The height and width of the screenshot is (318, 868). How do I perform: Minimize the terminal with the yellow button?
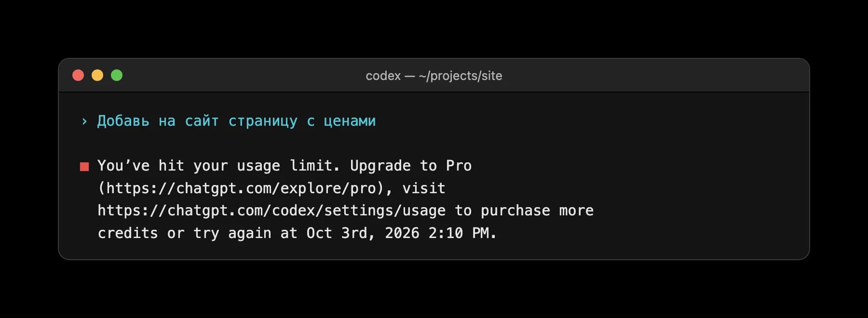click(97, 75)
